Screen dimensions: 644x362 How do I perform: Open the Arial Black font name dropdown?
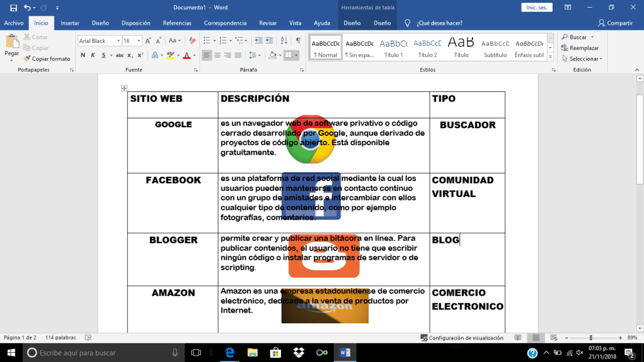[118, 40]
